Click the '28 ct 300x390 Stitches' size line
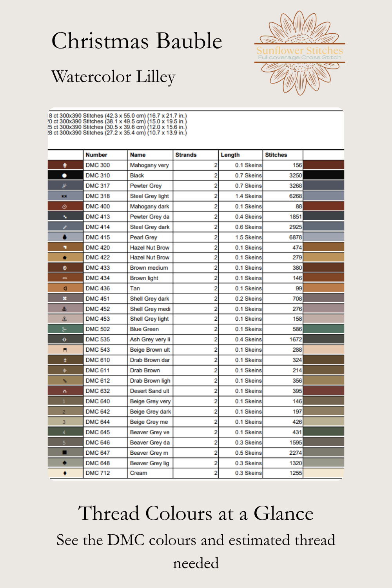 [117, 133]
